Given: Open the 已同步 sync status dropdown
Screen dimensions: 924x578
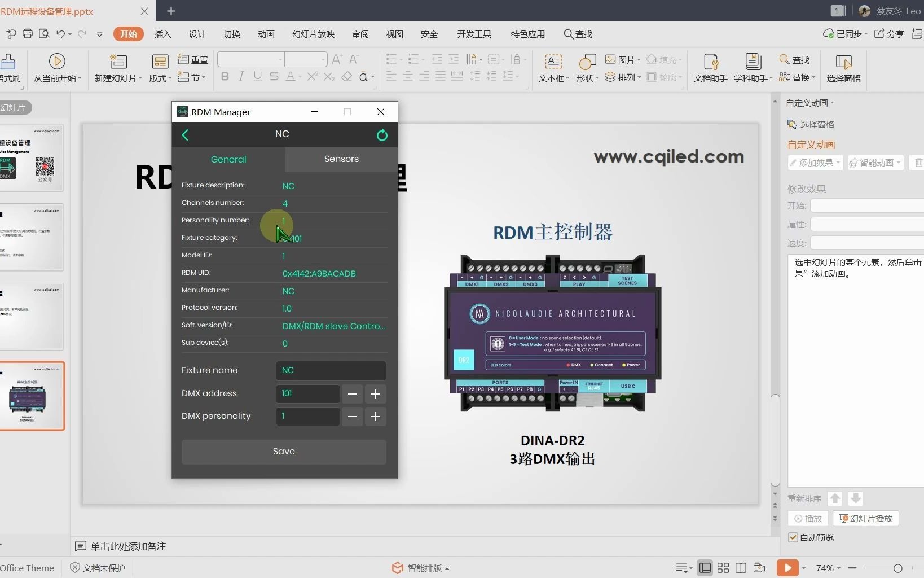Looking at the screenshot, I should (845, 34).
